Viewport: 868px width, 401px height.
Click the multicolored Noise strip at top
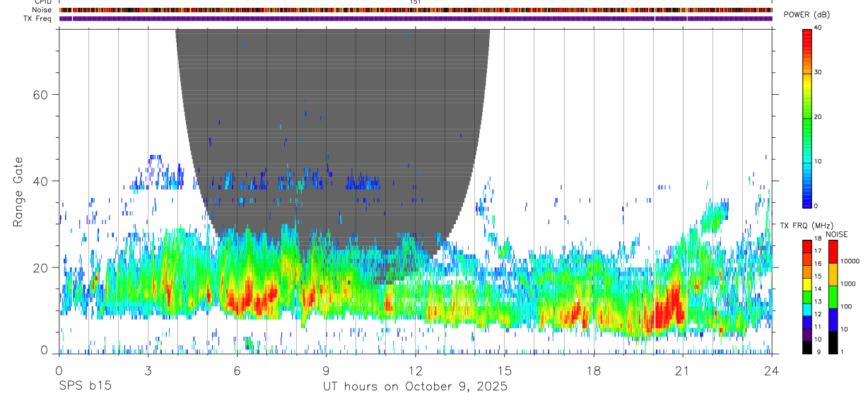pos(416,10)
